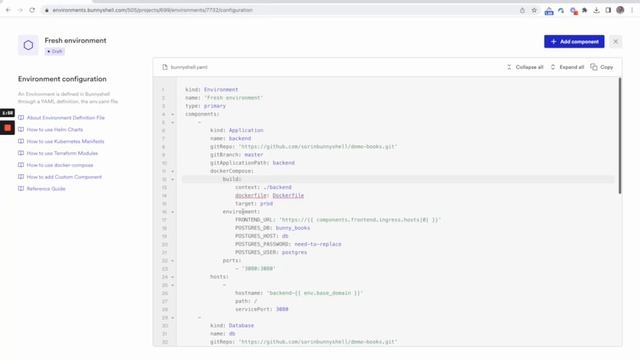Bookmark this page with the star icon
This screenshot has height=360, width=640.
click(x=534, y=10)
